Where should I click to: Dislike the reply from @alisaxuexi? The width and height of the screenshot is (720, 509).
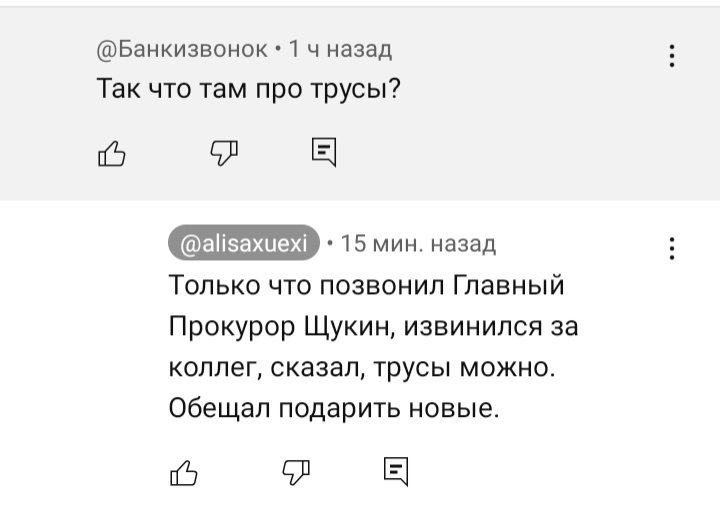(296, 473)
